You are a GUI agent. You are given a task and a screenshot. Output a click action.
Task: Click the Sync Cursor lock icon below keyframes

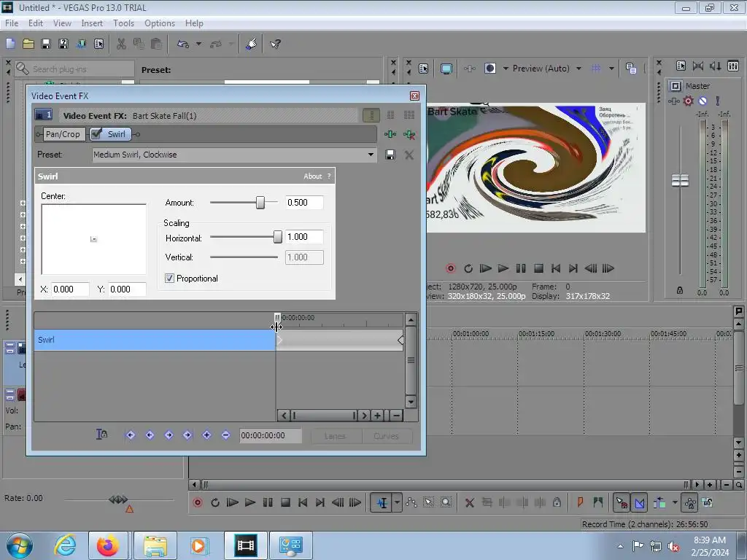pos(101,435)
